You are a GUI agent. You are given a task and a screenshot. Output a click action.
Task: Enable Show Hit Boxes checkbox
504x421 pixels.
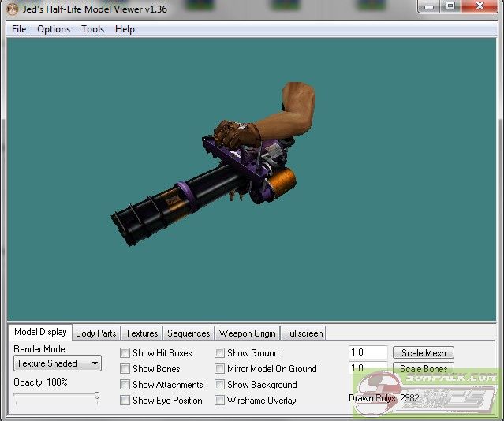tap(125, 353)
